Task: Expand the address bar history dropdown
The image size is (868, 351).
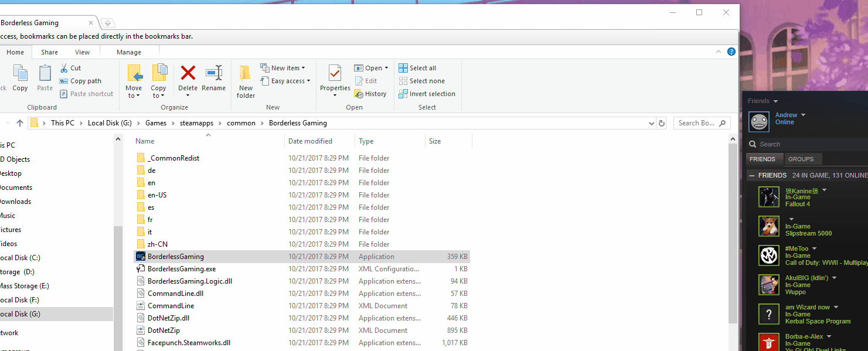Action: click(x=652, y=123)
